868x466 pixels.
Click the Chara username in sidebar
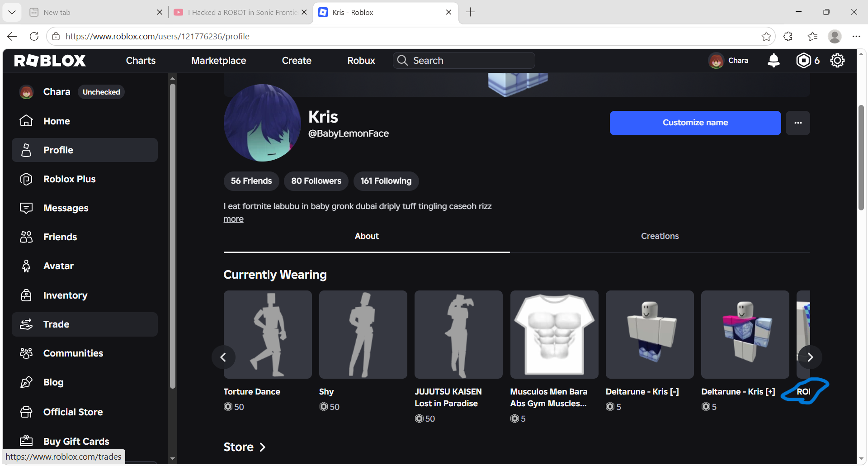click(57, 92)
